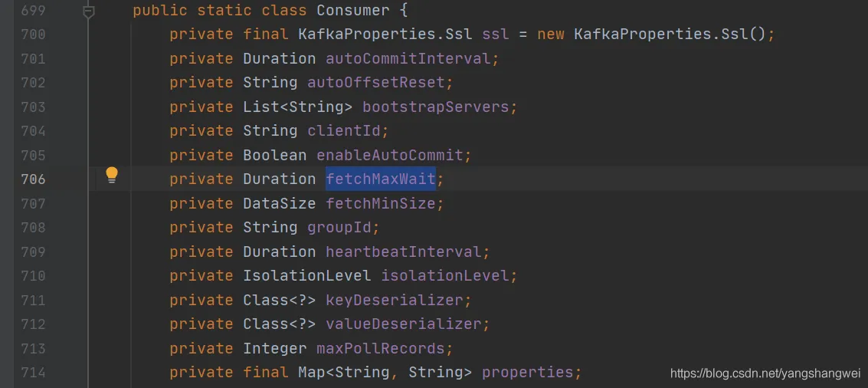
Task: Click line number 706 in the gutter
Action: click(x=33, y=179)
